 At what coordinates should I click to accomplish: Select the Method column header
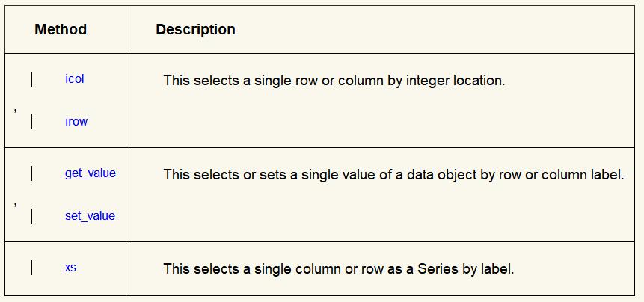[x=61, y=30]
